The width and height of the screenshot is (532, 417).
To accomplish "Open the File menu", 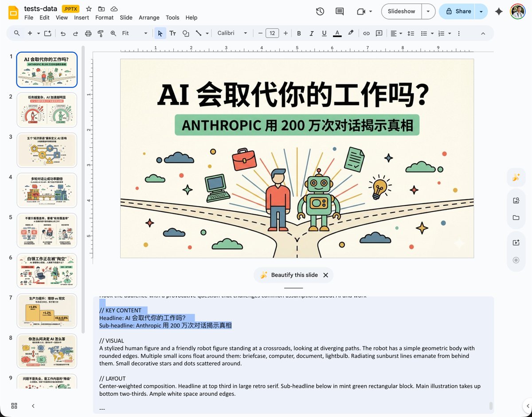I will coord(29,18).
